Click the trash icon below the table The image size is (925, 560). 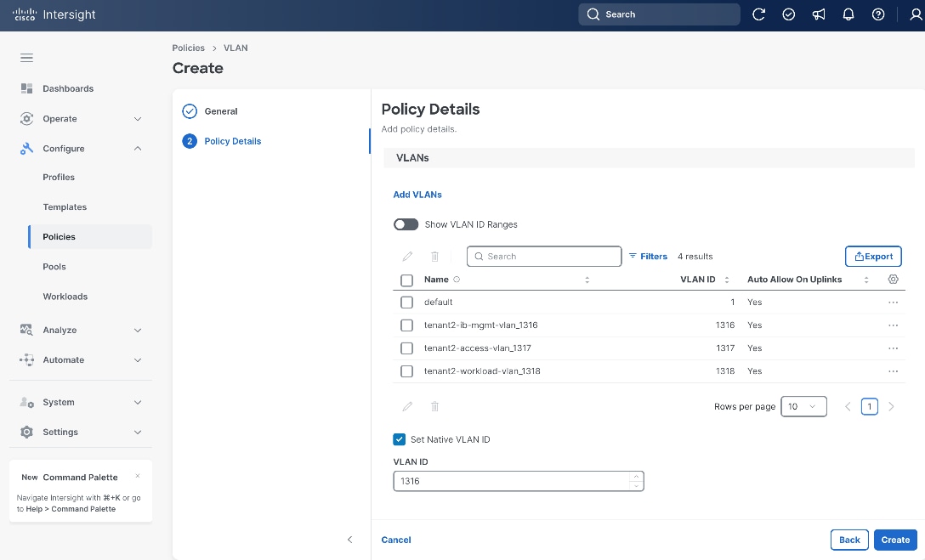(x=434, y=406)
